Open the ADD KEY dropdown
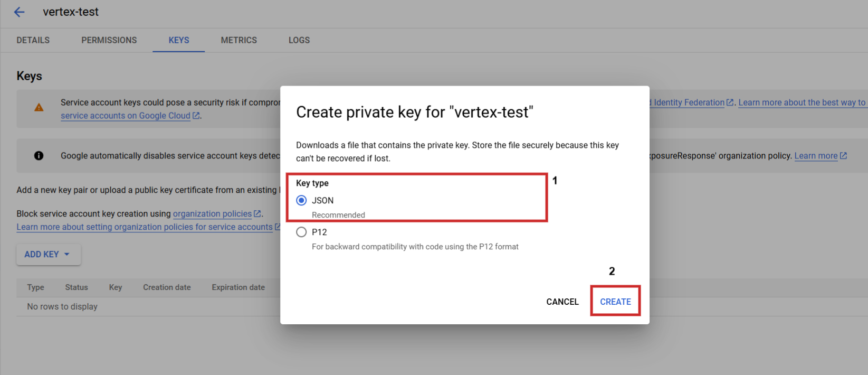This screenshot has height=375, width=868. tap(48, 255)
